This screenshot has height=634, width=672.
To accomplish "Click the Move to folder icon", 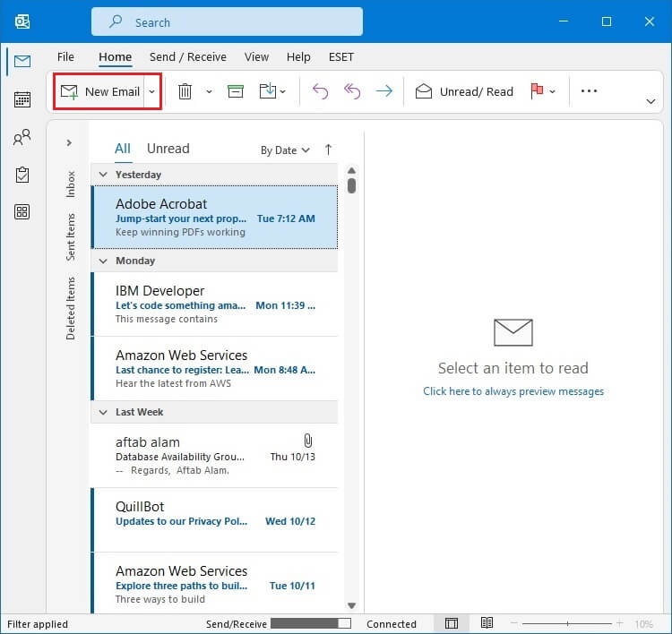I will click(268, 91).
